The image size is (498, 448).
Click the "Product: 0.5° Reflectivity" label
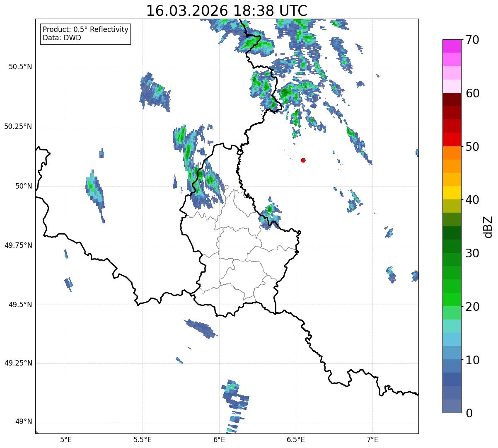(x=86, y=29)
